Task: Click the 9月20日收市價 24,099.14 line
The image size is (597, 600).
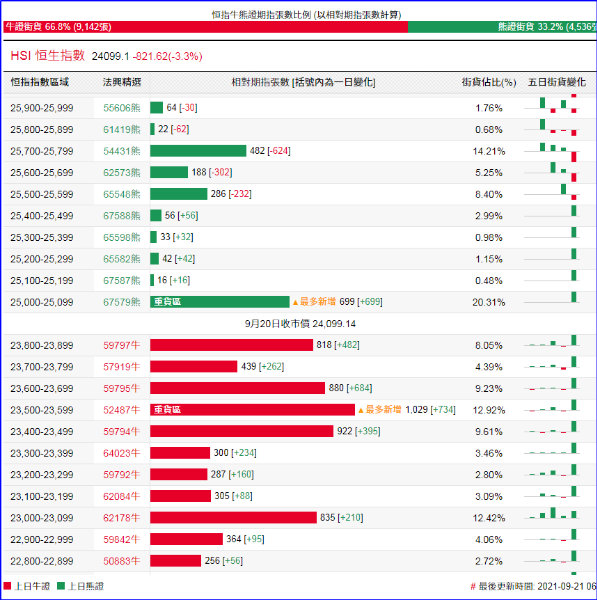Action: click(300, 324)
